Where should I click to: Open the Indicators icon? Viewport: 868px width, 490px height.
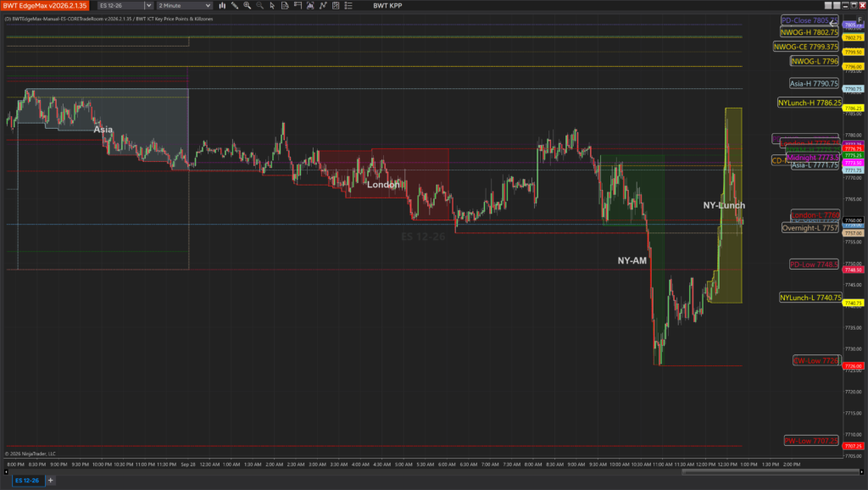pos(323,6)
